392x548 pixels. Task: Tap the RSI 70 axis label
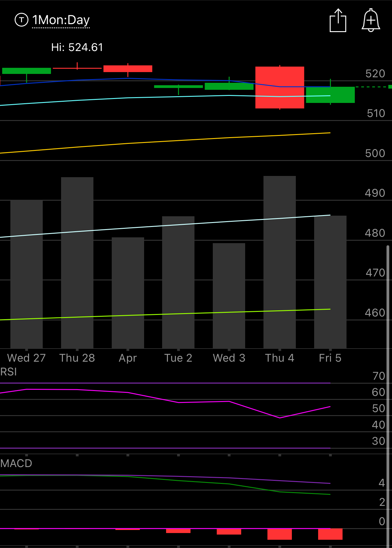coord(379,376)
